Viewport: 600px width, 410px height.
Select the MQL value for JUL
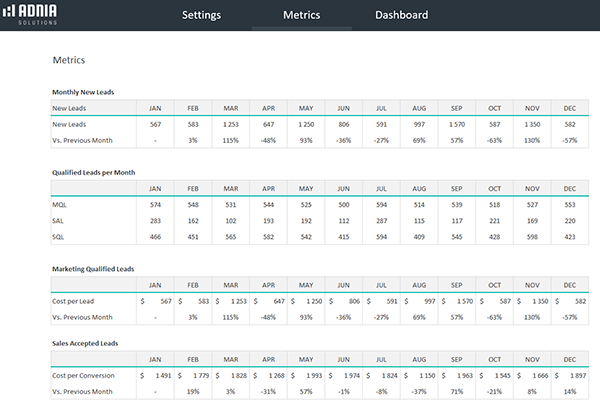pos(381,204)
